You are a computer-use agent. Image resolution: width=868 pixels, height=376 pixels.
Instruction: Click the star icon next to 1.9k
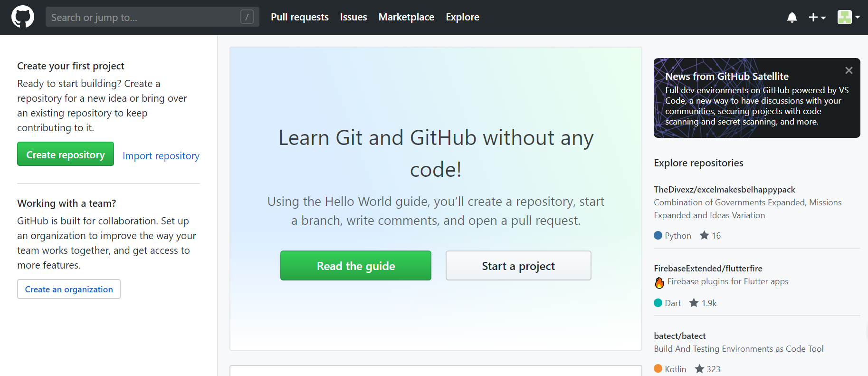[694, 303]
